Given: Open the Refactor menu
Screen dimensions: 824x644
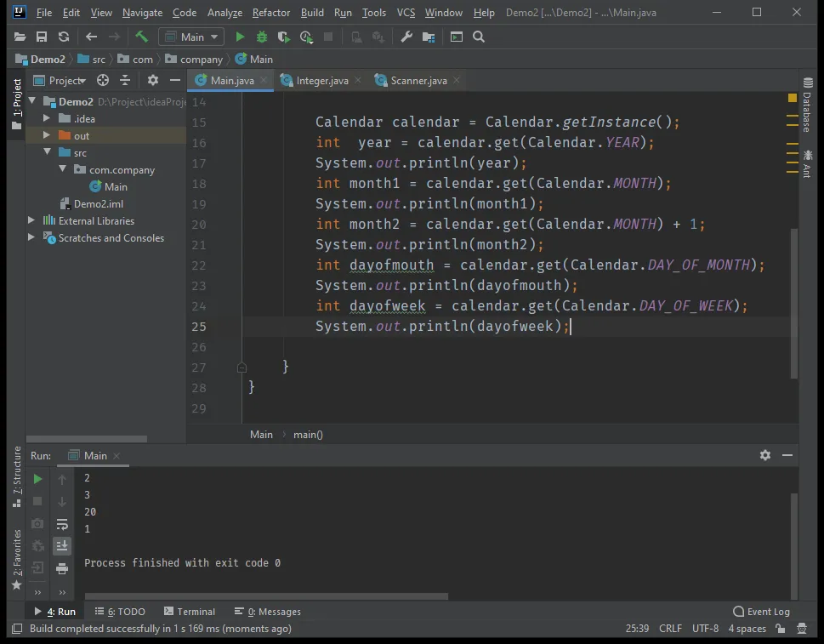Looking at the screenshot, I should 270,13.
